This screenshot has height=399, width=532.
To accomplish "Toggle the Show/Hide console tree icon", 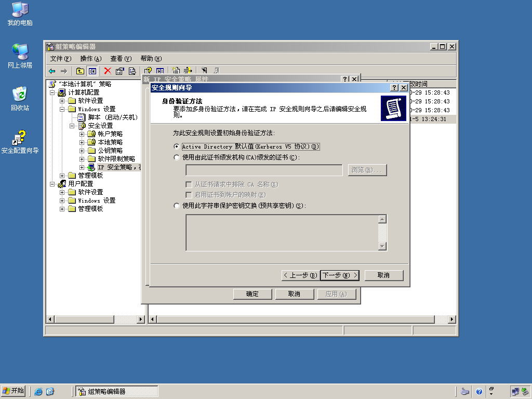I will [x=92, y=71].
